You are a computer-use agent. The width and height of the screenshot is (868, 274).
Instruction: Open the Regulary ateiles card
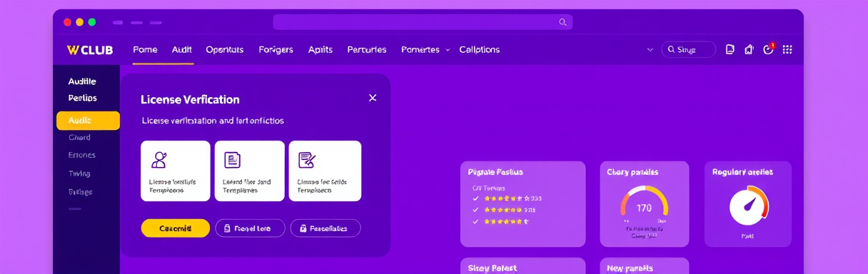click(x=748, y=204)
